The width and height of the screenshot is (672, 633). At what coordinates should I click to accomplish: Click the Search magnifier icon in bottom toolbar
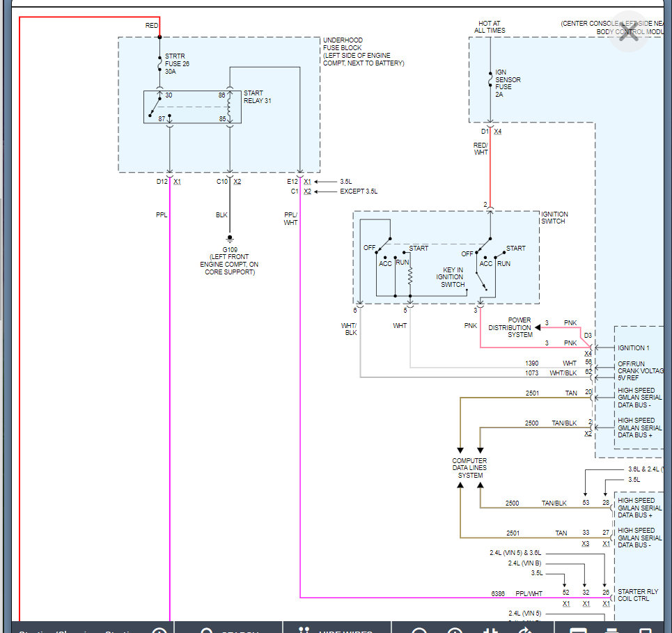click(x=206, y=631)
